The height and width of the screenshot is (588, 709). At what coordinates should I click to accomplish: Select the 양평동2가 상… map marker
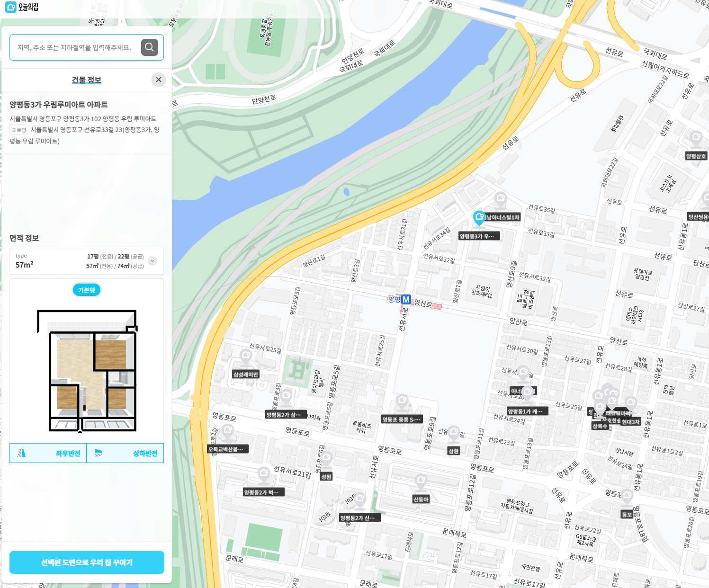tap(286, 396)
